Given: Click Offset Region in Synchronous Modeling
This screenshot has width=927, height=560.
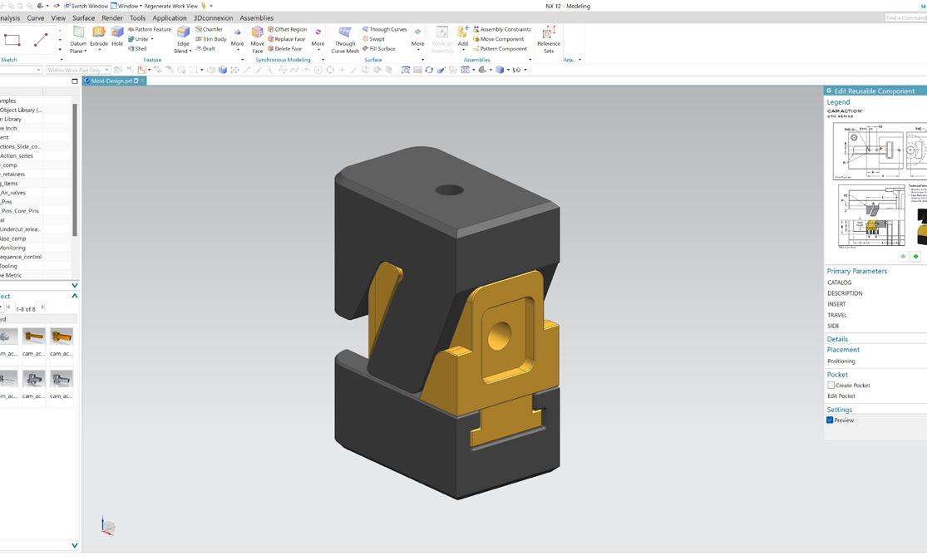Looking at the screenshot, I should point(288,29).
